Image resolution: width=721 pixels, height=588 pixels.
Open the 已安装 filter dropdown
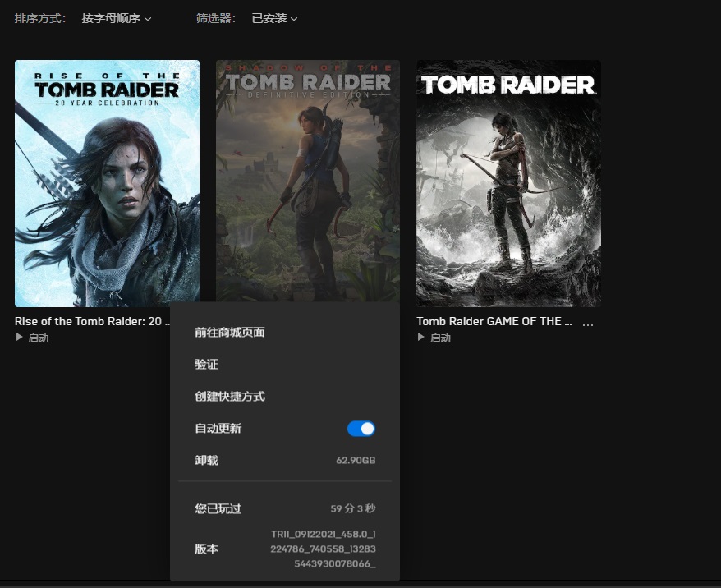click(274, 18)
